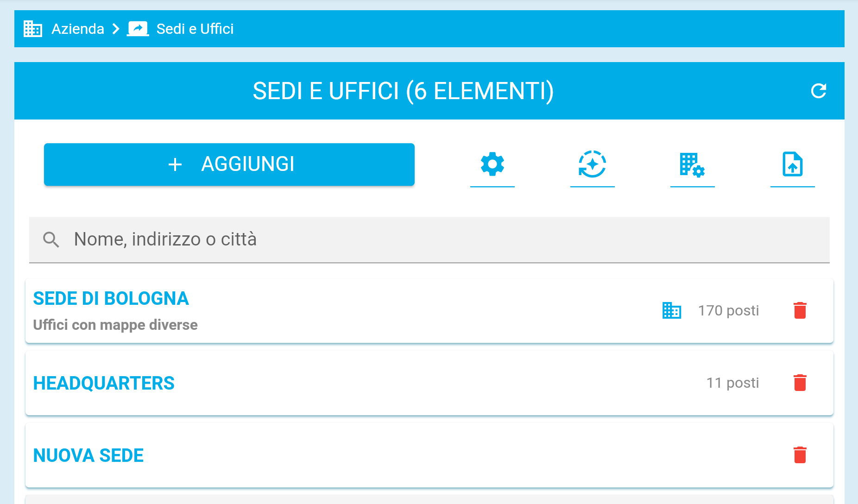Click the file upload icon
This screenshot has height=504, width=858.
coord(792,164)
